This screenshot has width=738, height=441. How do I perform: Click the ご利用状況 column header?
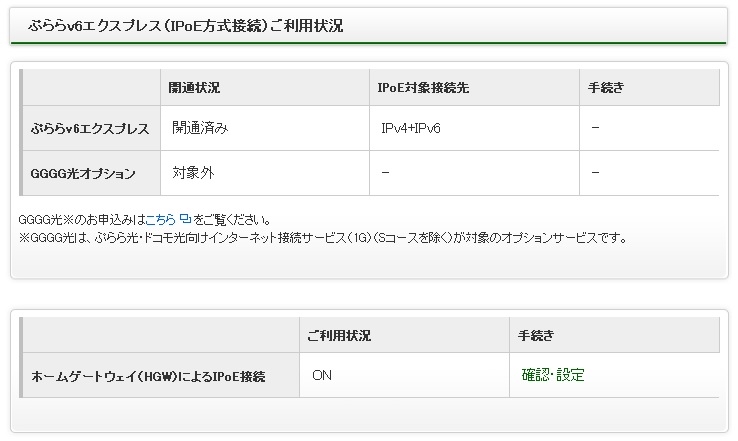point(340,335)
